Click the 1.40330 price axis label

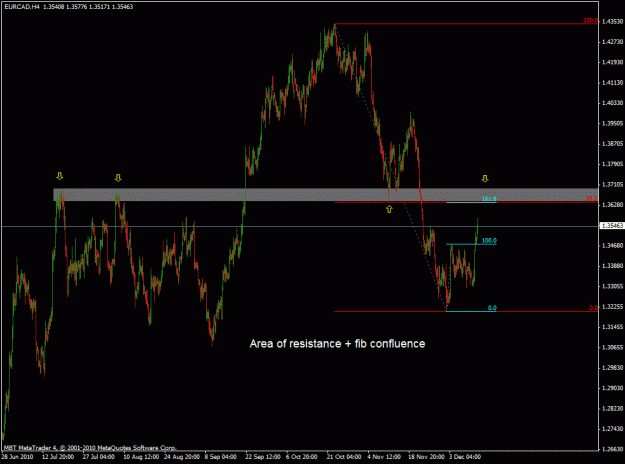pos(612,103)
